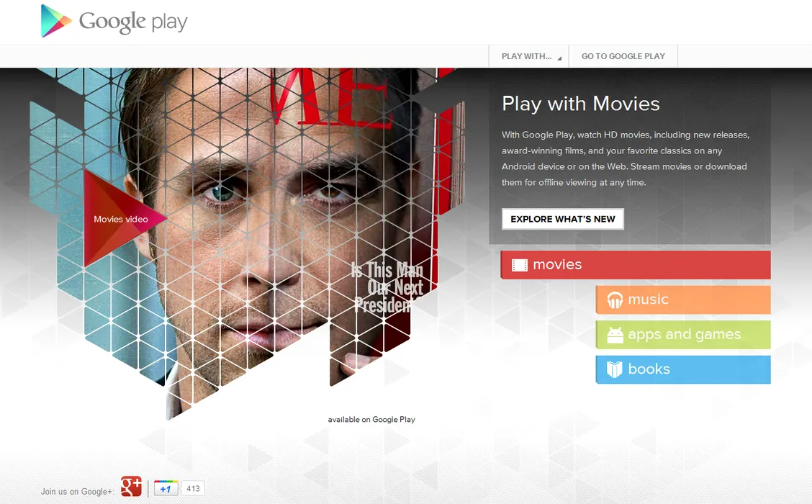Select the green apps and games tab
The image size is (812, 504).
683,335
